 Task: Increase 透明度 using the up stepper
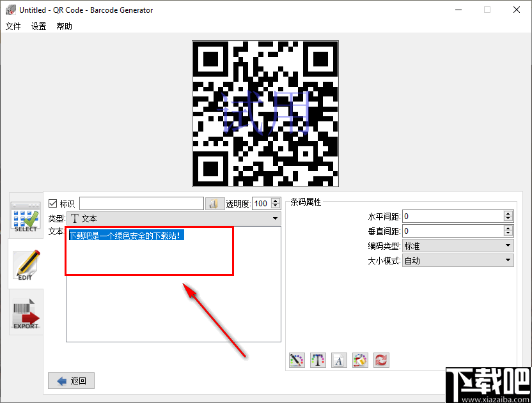click(x=275, y=200)
